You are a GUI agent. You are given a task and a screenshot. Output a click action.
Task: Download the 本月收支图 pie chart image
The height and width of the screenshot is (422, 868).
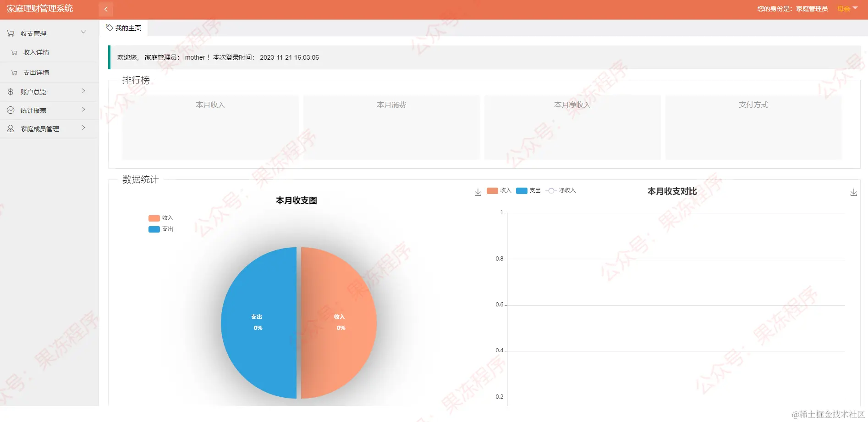point(478,192)
